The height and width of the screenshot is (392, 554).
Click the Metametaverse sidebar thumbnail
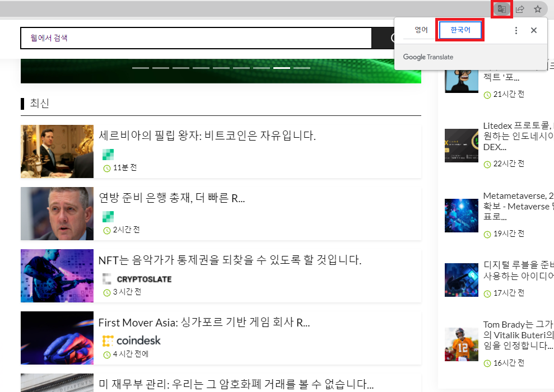click(462, 216)
